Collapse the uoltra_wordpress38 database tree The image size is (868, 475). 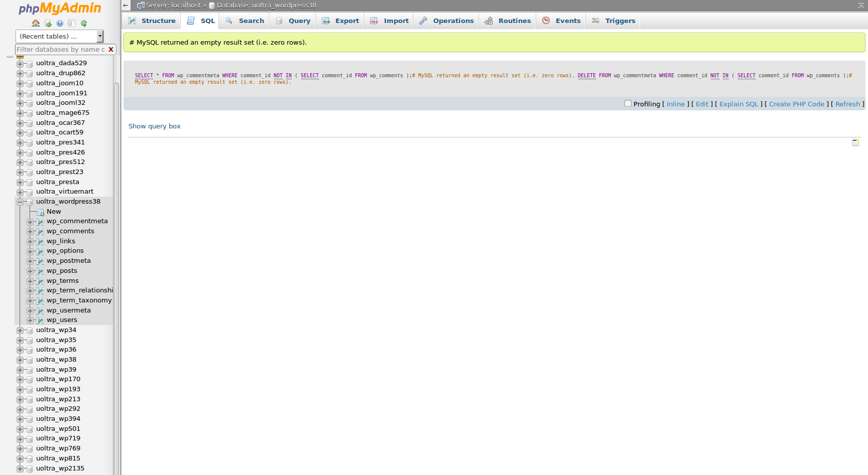tap(20, 202)
